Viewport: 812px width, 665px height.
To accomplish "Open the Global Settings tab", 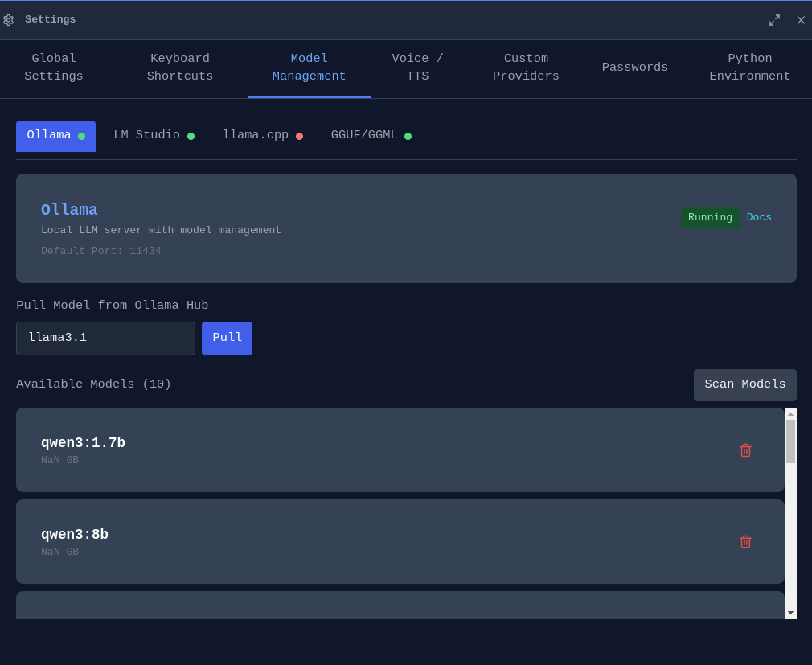I will [54, 68].
